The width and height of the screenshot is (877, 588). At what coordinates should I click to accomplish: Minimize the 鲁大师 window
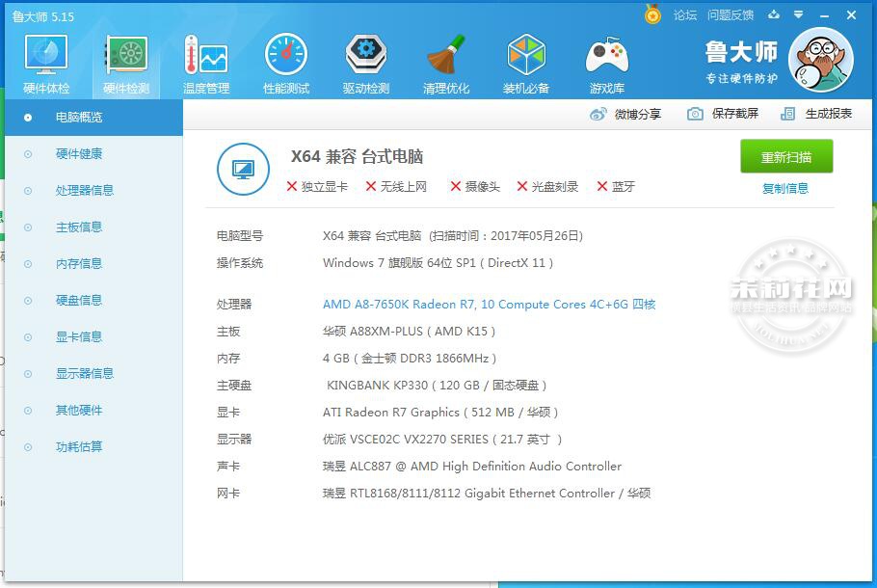click(824, 15)
